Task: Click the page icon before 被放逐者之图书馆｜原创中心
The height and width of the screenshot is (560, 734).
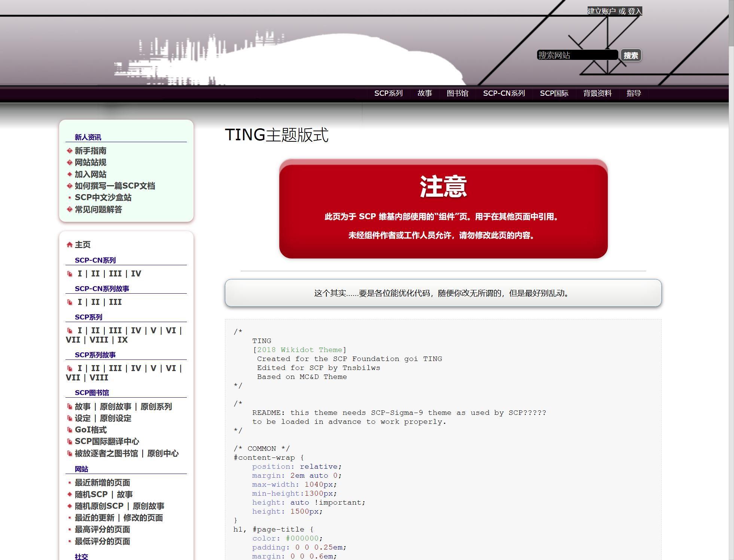Action: pyautogui.click(x=69, y=453)
